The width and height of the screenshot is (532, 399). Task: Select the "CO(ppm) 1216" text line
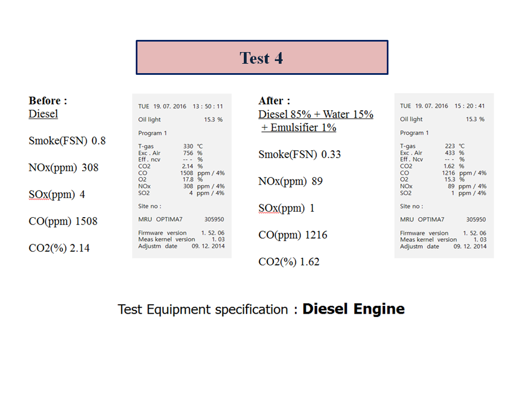(x=293, y=235)
